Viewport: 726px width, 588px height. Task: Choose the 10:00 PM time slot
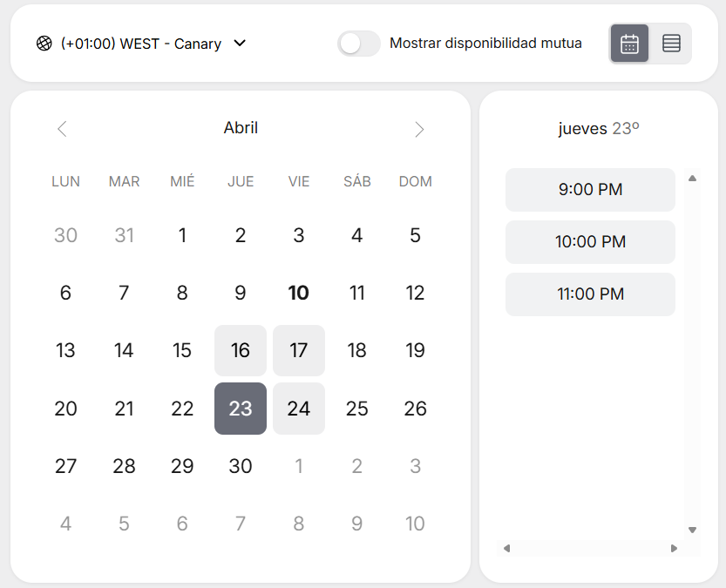tap(590, 241)
